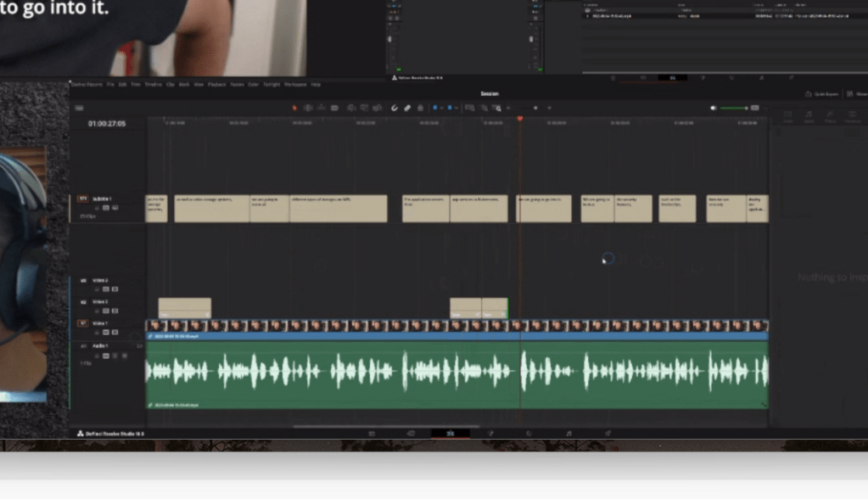Solo the Audio 1 track
The width and height of the screenshot is (868, 499).
(x=115, y=356)
